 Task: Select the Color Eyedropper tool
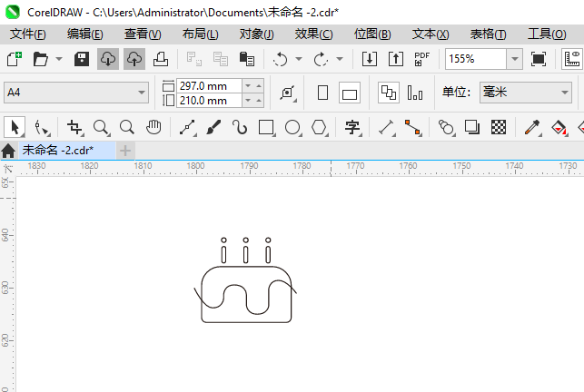[532, 127]
